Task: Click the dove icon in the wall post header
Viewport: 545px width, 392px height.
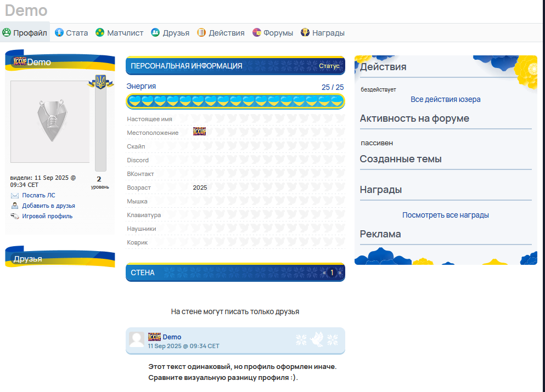Action: (317, 339)
